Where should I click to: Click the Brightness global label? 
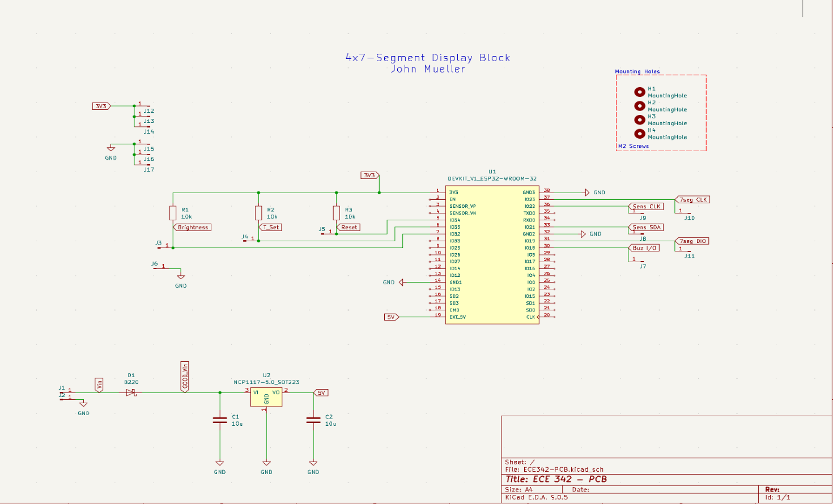[x=193, y=228]
